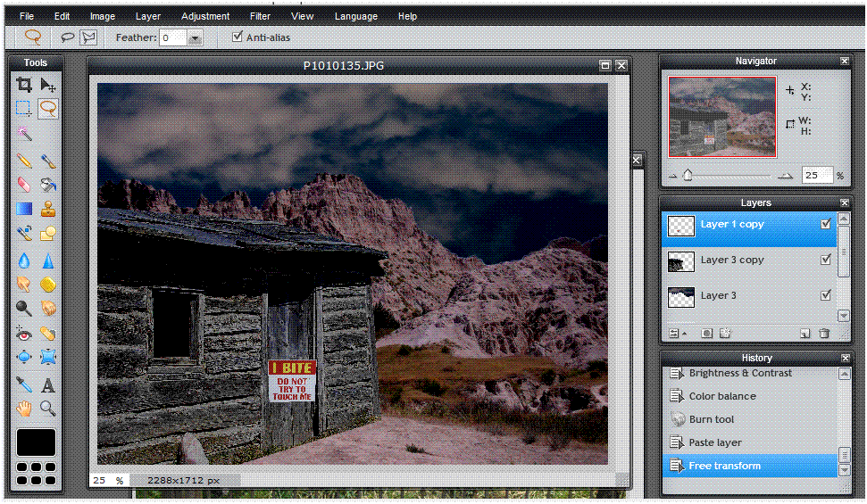The image size is (867, 504).
Task: Select the Hand pan tool
Action: 24,409
